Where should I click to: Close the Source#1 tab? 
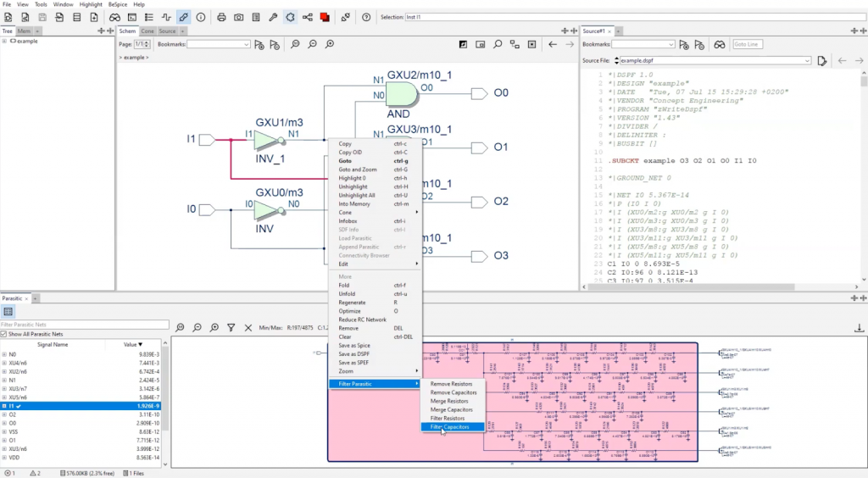coord(609,31)
